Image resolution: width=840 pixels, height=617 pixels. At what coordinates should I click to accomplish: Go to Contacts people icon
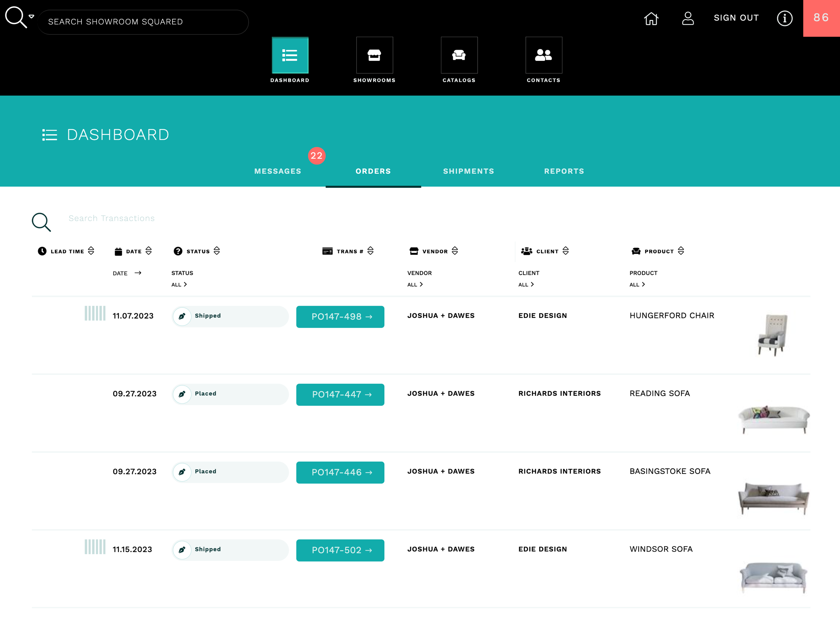(x=543, y=55)
